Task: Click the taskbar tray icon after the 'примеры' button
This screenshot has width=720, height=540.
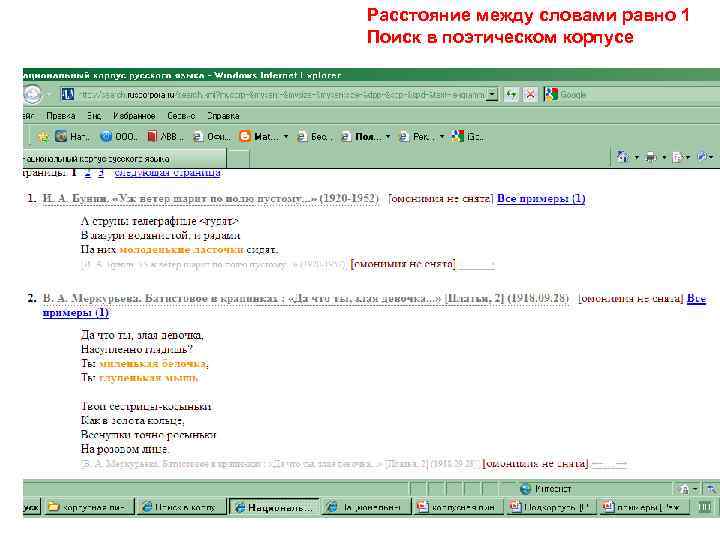Action: tap(704, 507)
